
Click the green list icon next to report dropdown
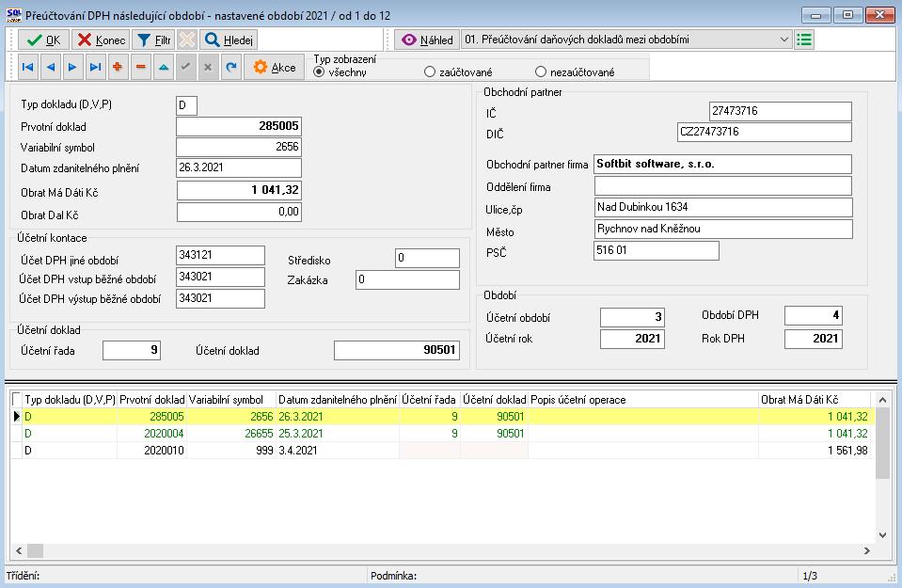pos(804,40)
